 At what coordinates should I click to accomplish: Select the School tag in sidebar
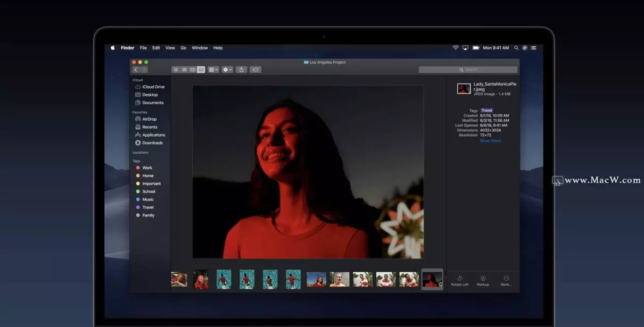[x=145, y=191]
